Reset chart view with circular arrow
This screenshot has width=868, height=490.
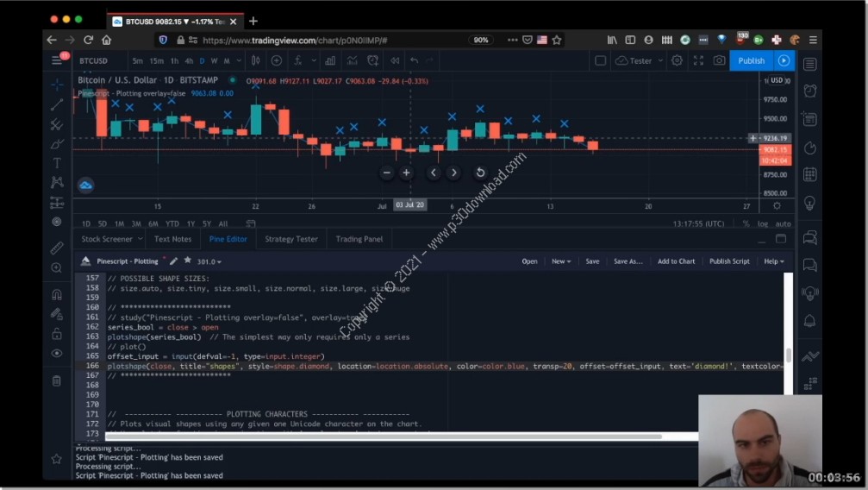pyautogui.click(x=480, y=173)
